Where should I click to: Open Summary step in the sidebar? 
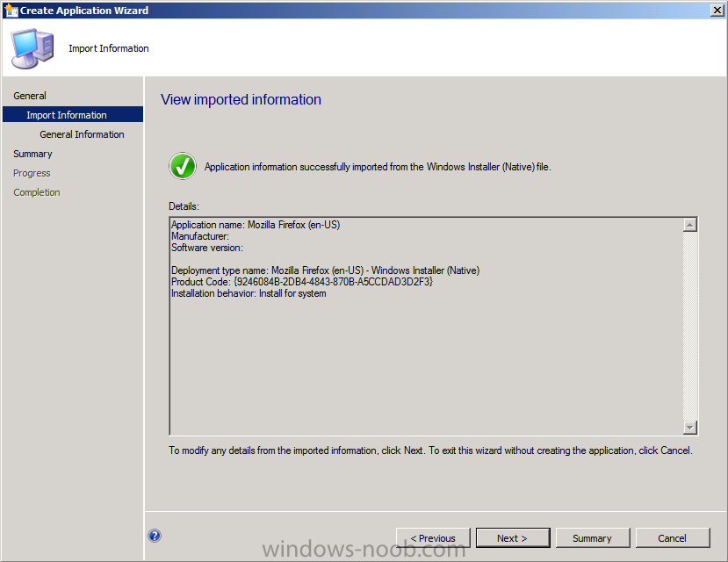(x=32, y=154)
